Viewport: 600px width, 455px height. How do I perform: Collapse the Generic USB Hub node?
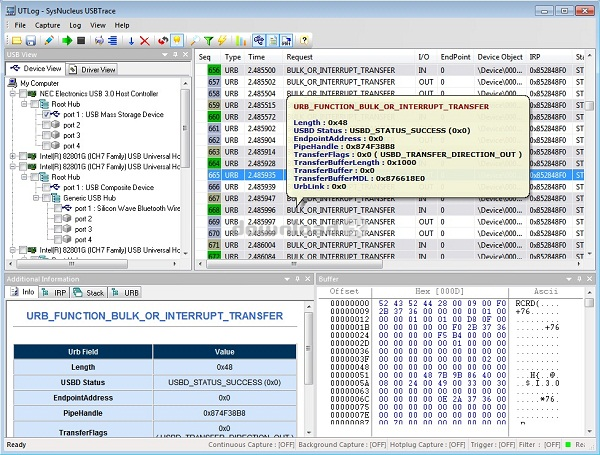36,198
